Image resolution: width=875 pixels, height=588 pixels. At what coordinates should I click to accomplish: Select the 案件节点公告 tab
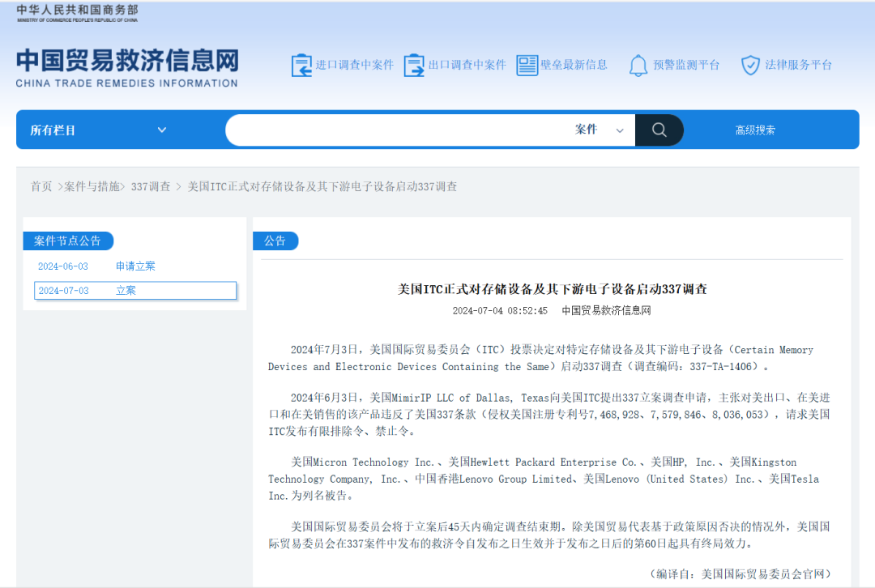coord(67,241)
